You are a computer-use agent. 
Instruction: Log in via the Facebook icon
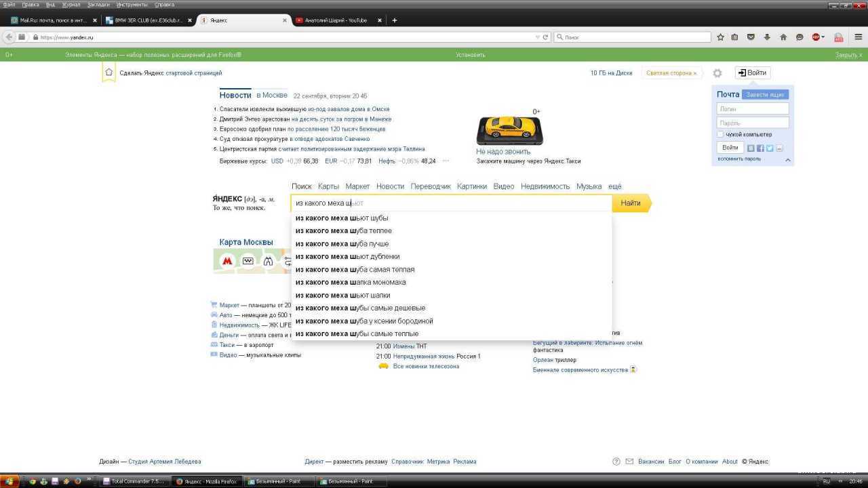[760, 148]
